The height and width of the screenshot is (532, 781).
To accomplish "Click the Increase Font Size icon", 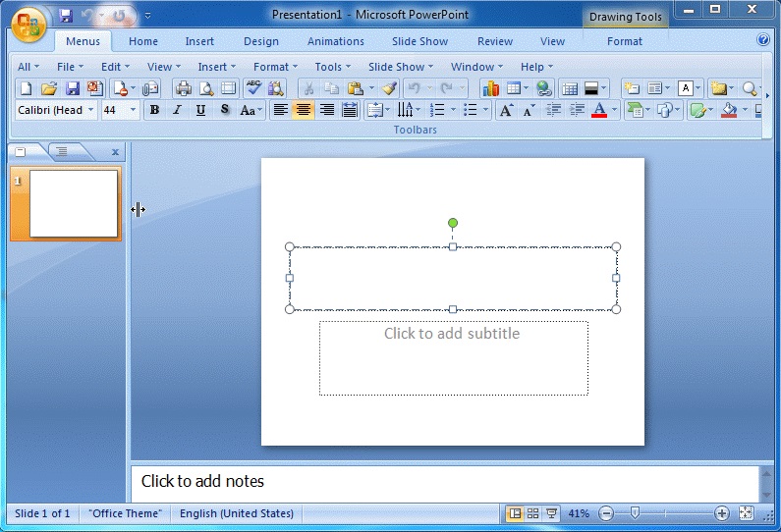I will tap(506, 110).
